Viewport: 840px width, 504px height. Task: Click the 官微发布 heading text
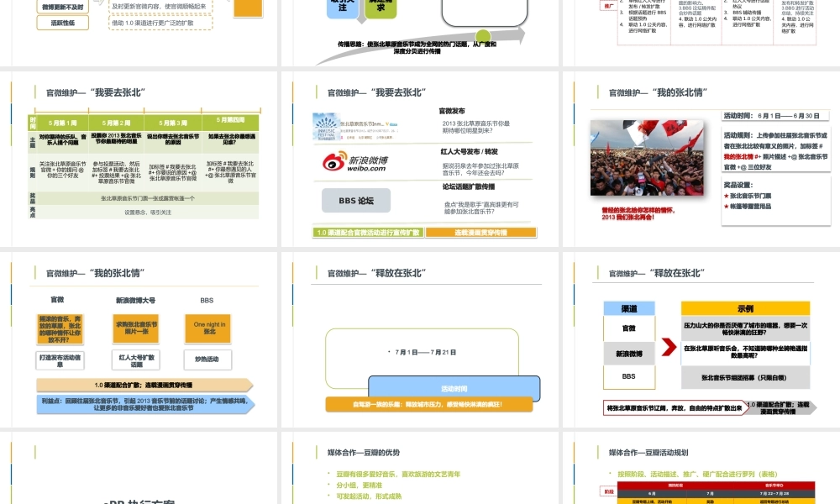(x=452, y=111)
